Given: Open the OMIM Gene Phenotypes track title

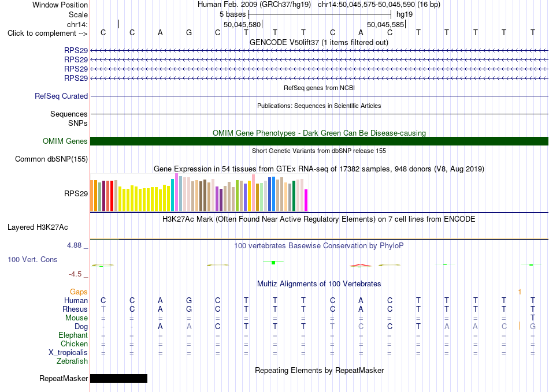Looking at the screenshot, I should 319,133.
